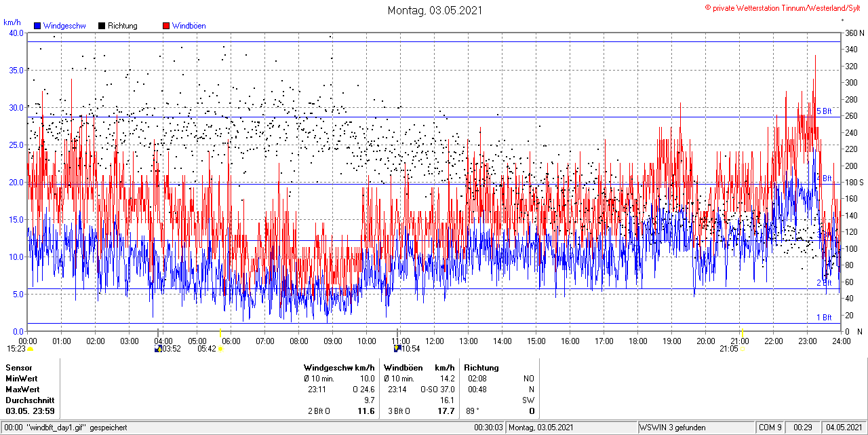Click the 5 Bft line label
868x435 pixels.
click(824, 111)
